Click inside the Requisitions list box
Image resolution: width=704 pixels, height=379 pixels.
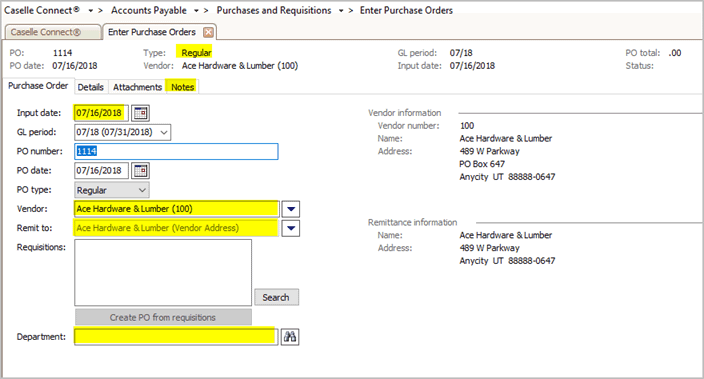(x=163, y=273)
